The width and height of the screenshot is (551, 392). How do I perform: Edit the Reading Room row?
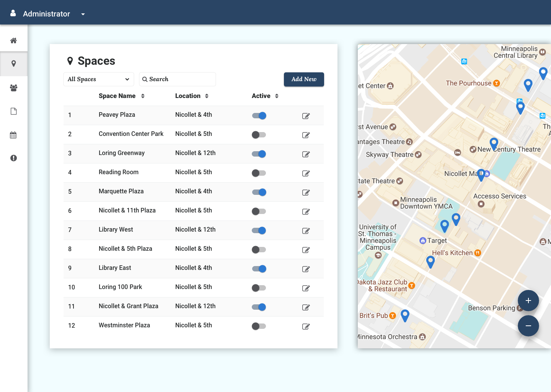pos(306,173)
